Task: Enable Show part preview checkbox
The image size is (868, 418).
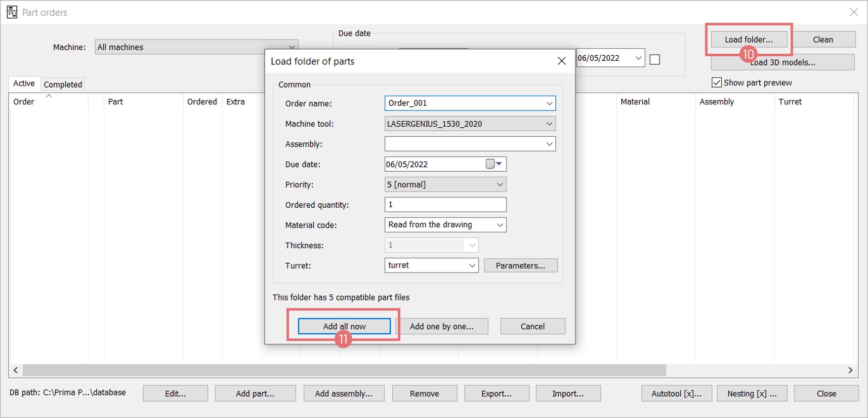Action: tap(717, 83)
